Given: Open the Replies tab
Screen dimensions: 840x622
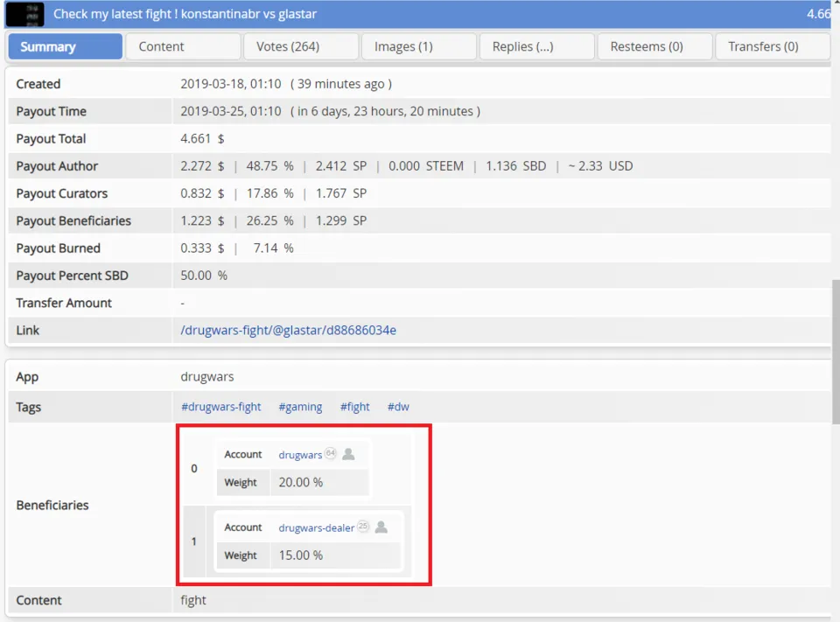Looking at the screenshot, I should point(536,46).
